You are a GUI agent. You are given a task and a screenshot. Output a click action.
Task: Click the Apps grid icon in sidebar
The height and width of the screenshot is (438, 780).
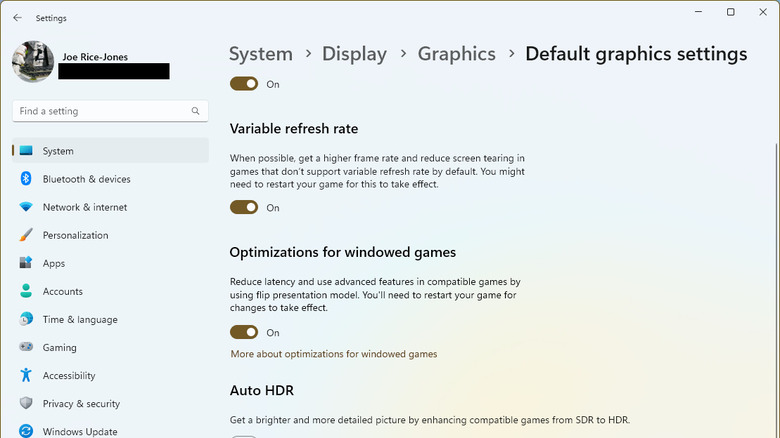26,263
